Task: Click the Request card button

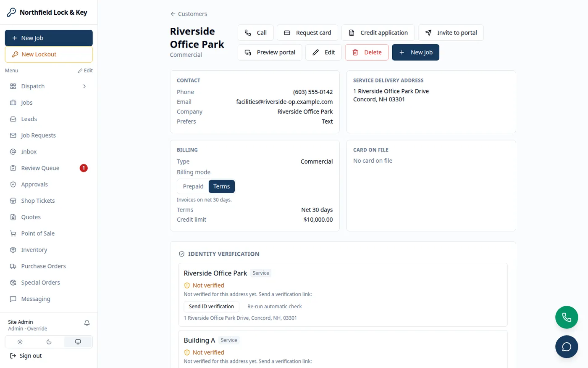Action: pyautogui.click(x=307, y=33)
